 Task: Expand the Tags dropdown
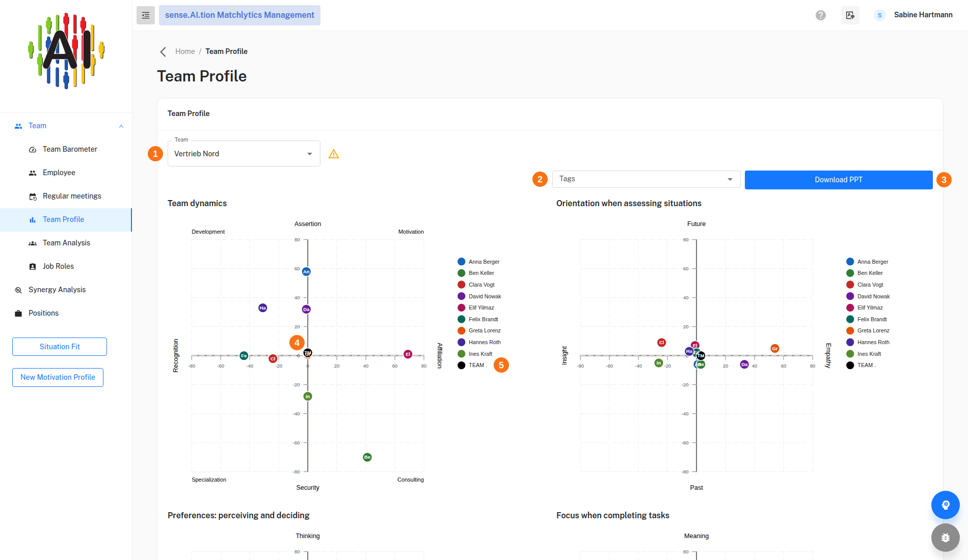pyautogui.click(x=646, y=179)
